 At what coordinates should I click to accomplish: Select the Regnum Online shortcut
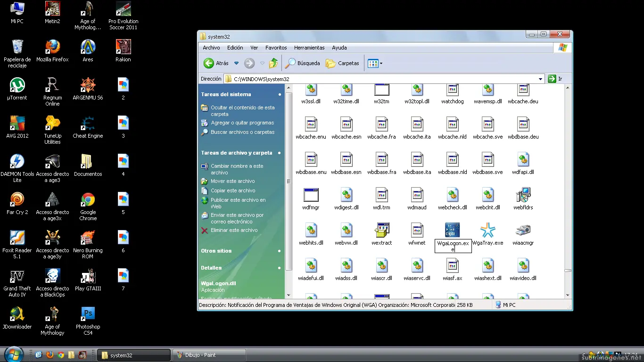(x=52, y=92)
